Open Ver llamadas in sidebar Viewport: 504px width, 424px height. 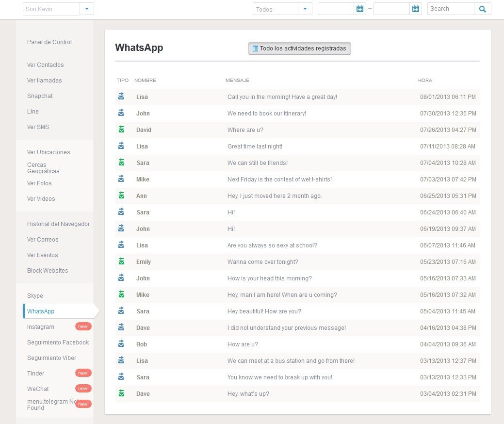tap(44, 81)
